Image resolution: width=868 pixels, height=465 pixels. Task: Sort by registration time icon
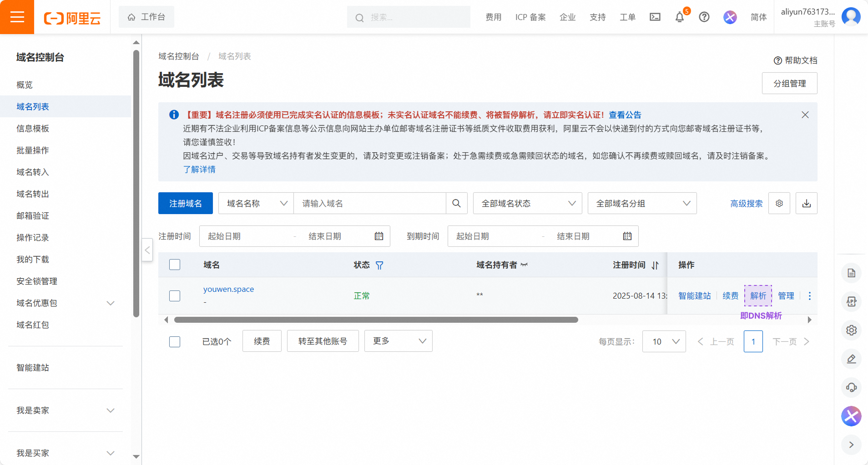[655, 265]
